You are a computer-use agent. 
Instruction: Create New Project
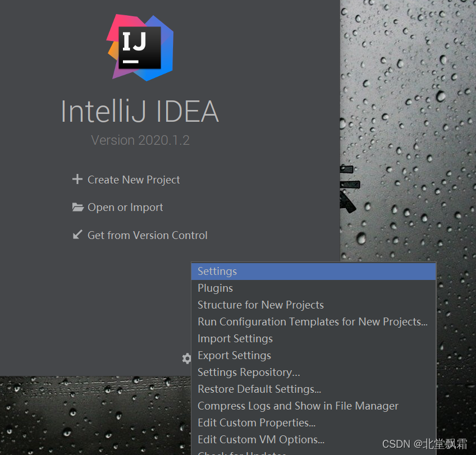134,180
